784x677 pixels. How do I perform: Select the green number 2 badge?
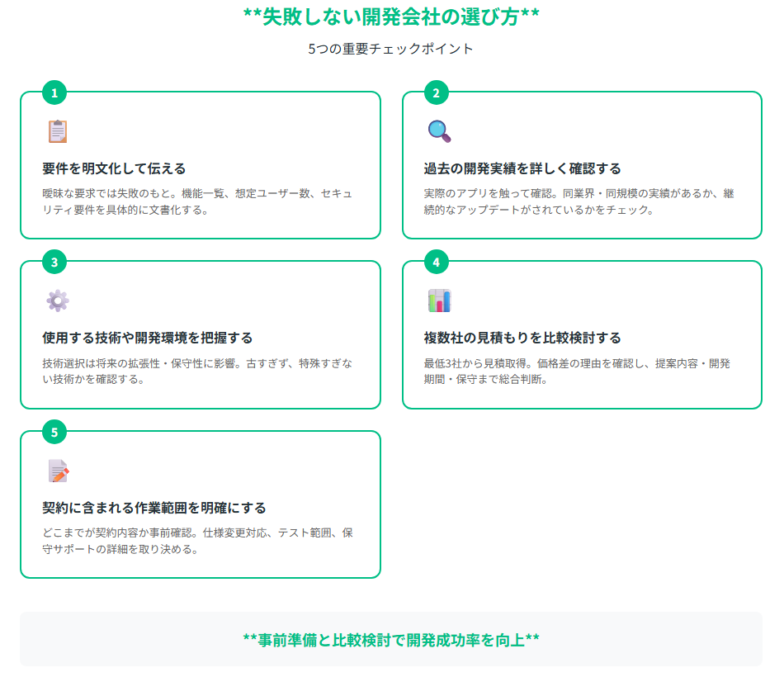click(437, 93)
